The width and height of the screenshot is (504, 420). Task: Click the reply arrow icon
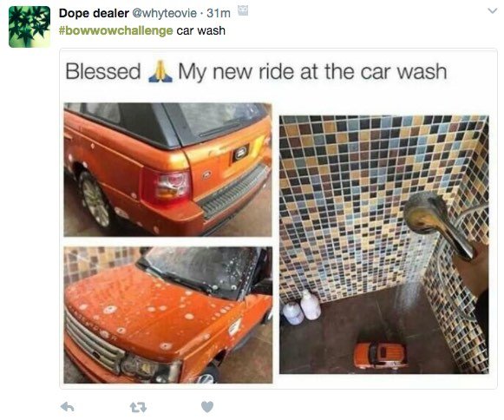coord(68,407)
